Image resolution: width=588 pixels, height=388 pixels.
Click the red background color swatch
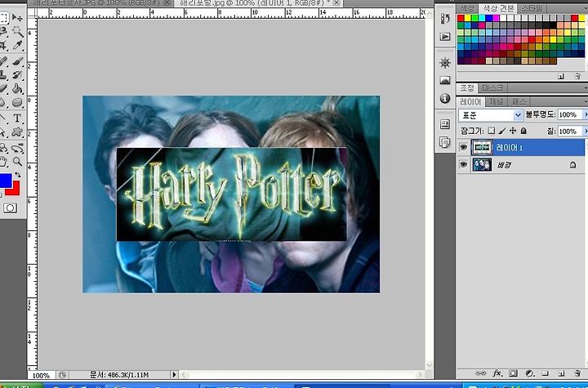(15, 190)
